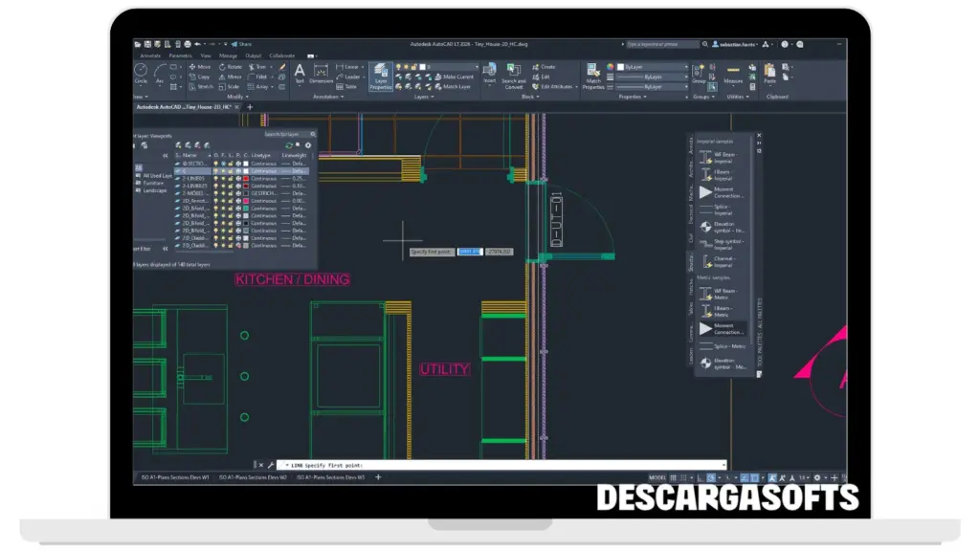Select the Array tool
The width and height of the screenshot is (980, 551).
point(257,87)
